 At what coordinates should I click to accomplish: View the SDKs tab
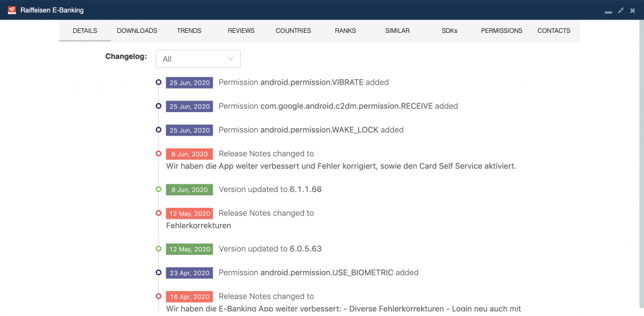[x=449, y=30]
